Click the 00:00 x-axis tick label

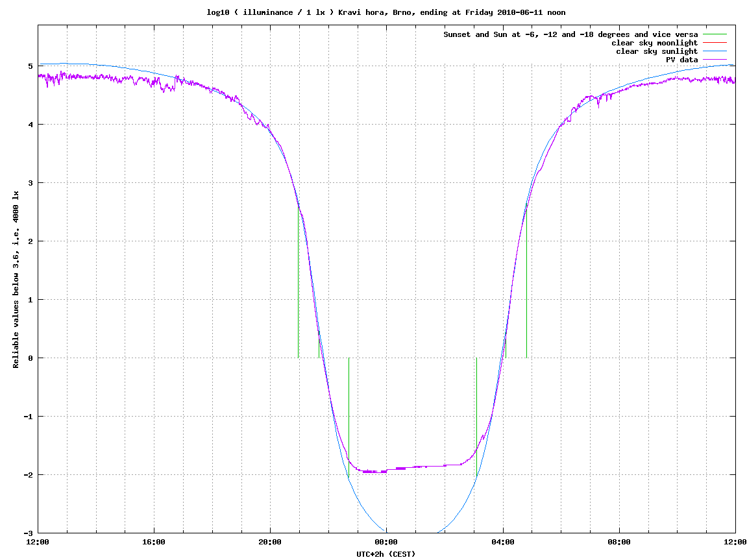coord(386,542)
